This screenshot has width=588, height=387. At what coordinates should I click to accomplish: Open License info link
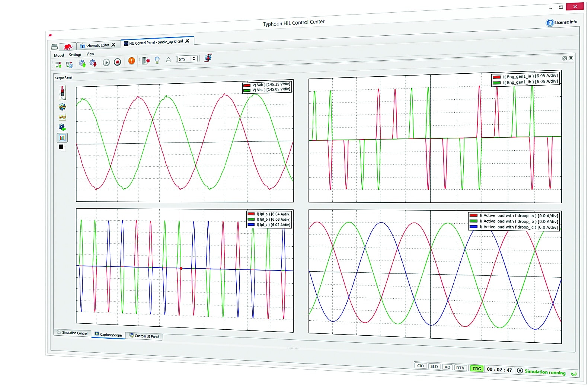[x=566, y=22]
